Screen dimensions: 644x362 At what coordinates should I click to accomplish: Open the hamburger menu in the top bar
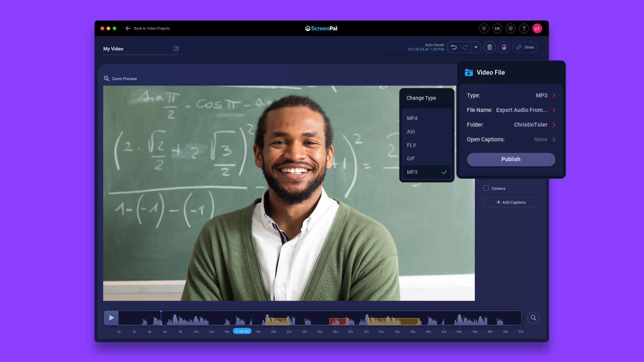(484, 28)
